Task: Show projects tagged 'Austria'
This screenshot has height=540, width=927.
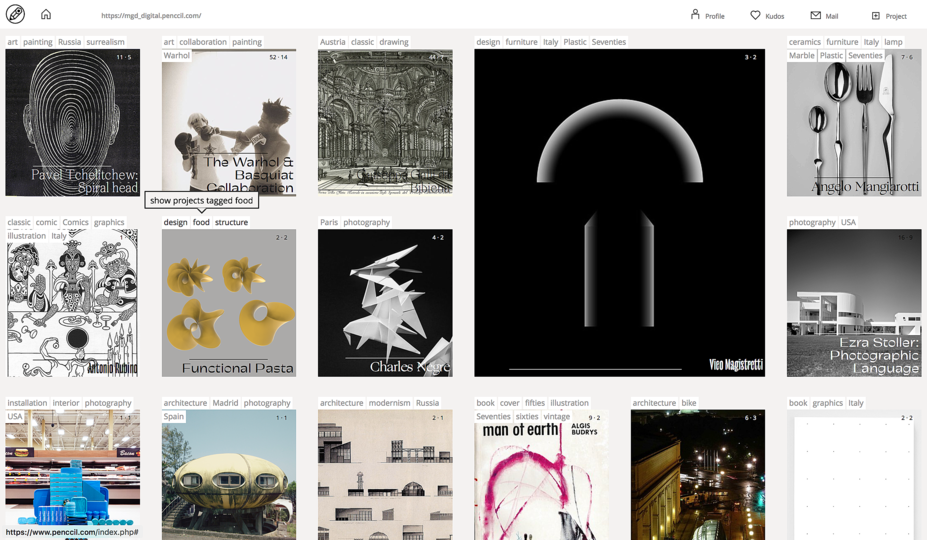Action: [332, 42]
